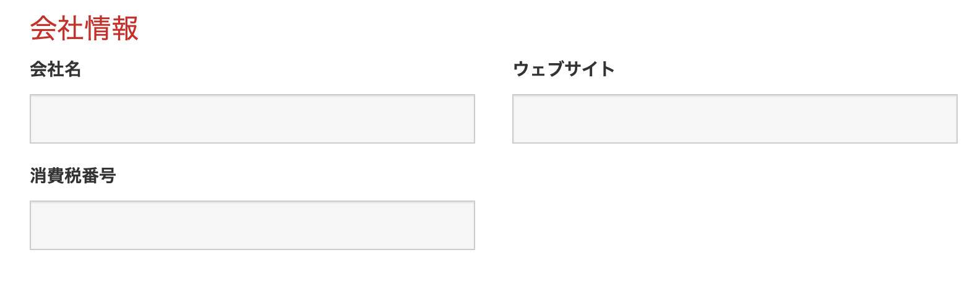Viewport: 980px width, 281px height.
Task: Click the 会社名 input field
Action: coord(252,119)
